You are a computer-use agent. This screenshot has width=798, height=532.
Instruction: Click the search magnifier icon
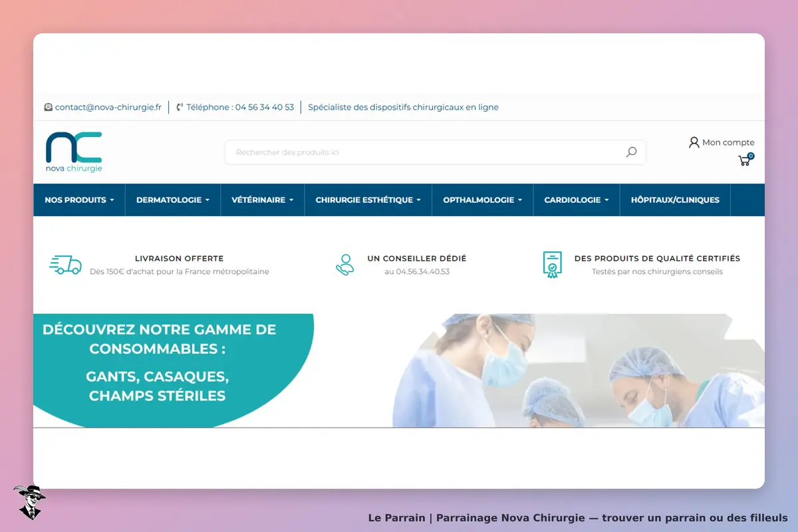coord(631,152)
